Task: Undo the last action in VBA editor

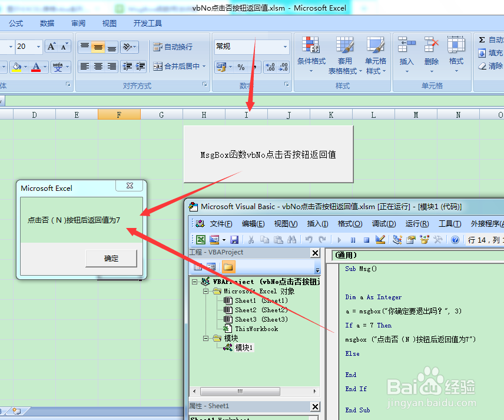Action: [x=309, y=240]
